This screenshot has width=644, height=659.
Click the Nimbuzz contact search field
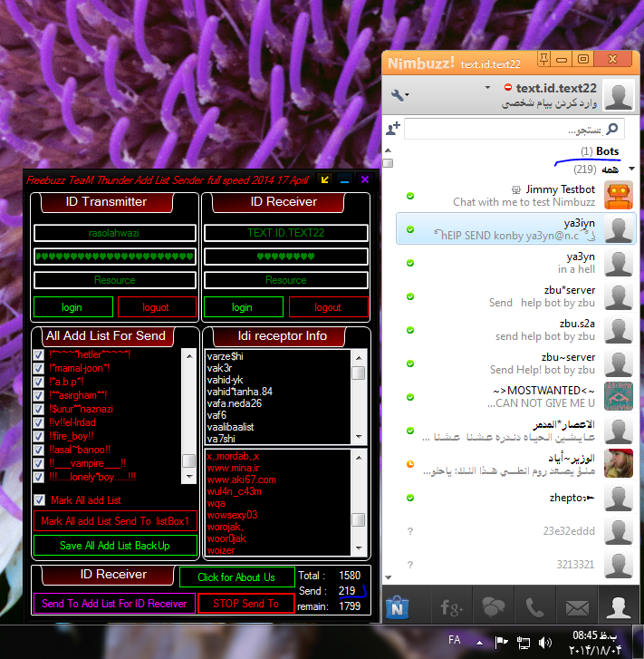click(x=514, y=129)
